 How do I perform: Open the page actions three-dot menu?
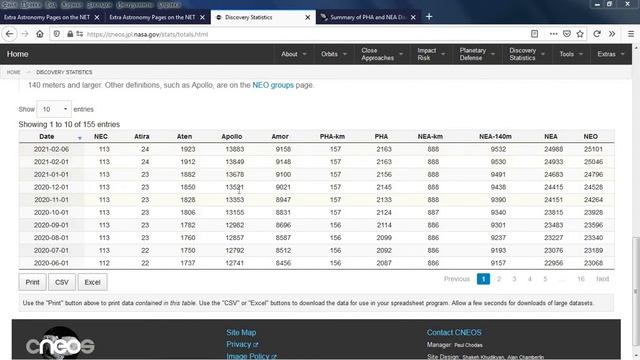(x=553, y=34)
